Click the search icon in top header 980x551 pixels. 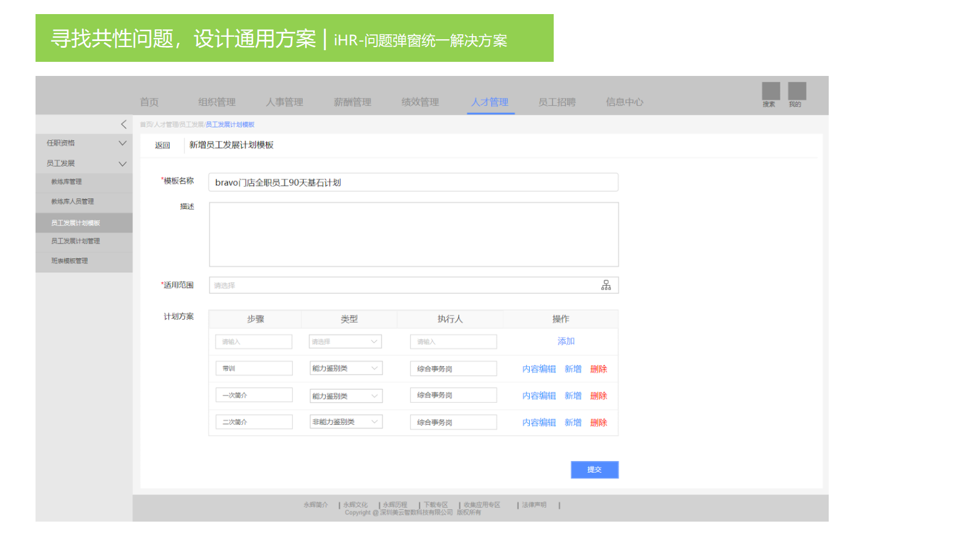[771, 91]
